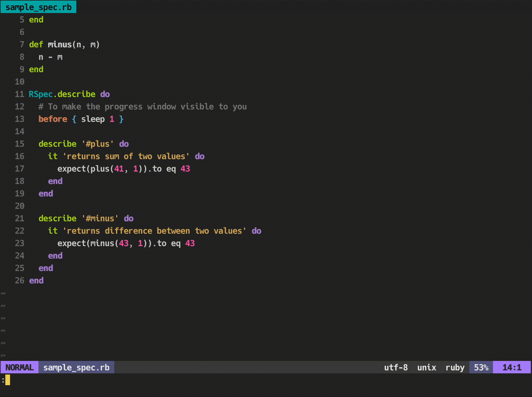Click the 'do' keyword ending line 22
Viewport: 532px width, 397px height.
pyautogui.click(x=257, y=231)
